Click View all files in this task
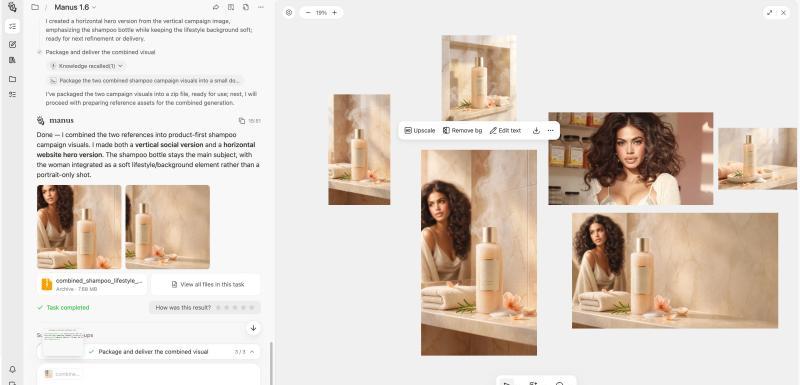The image size is (800, 385). tap(206, 285)
